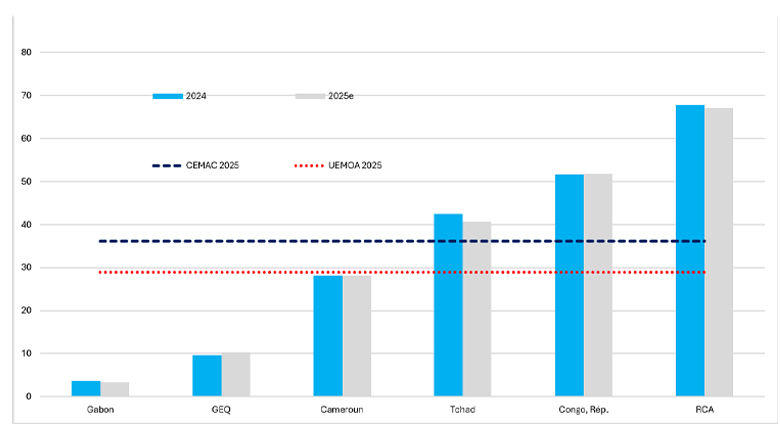Select Tchad's grey 2025e bar
This screenshot has height=439, width=780.
477,309
